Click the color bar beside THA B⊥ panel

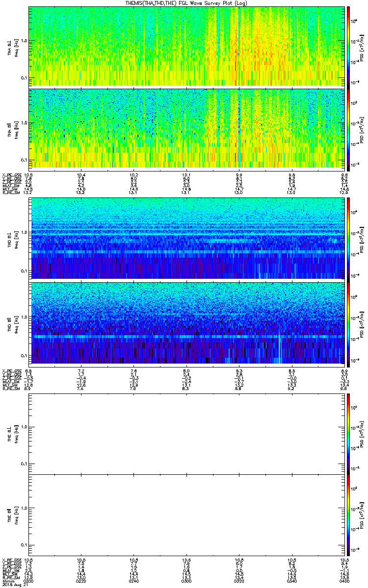(348, 46)
